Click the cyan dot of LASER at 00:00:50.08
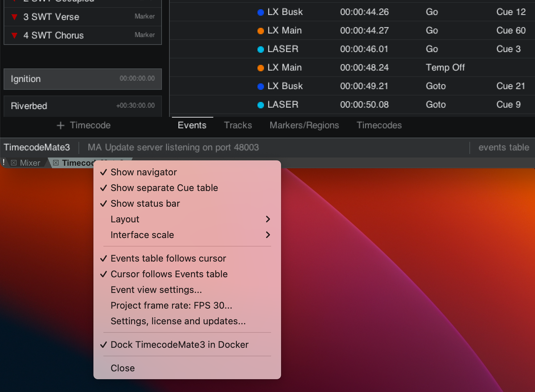The height and width of the screenshot is (392, 535). point(261,105)
